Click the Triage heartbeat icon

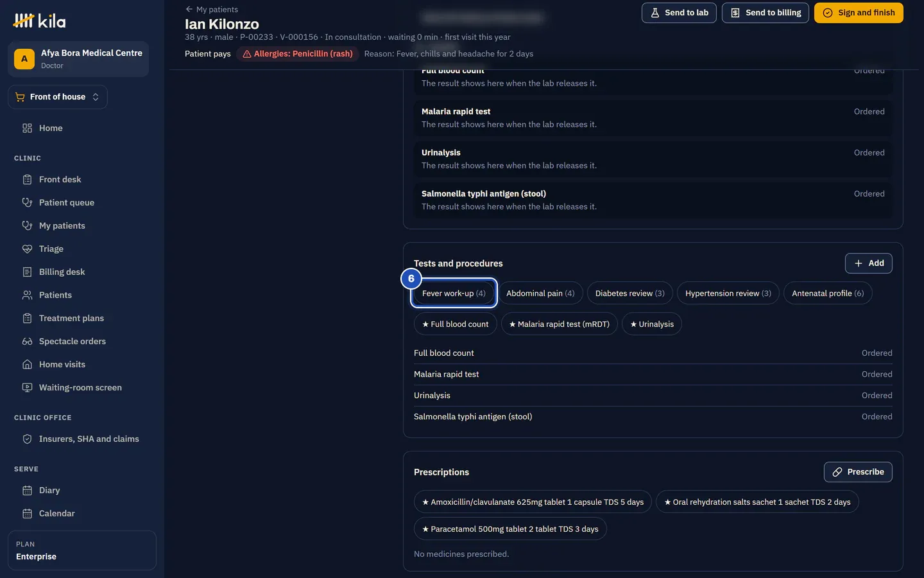27,249
